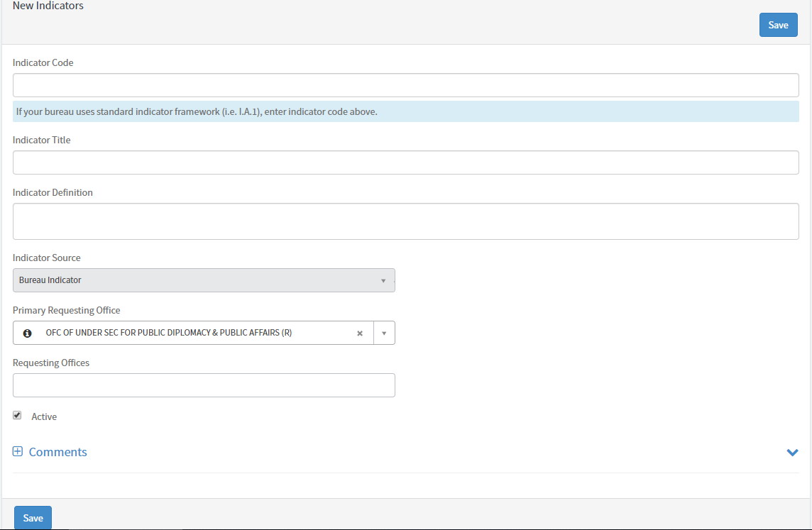Uncheck the Active checkbox
This screenshot has width=812, height=530.
17,415
